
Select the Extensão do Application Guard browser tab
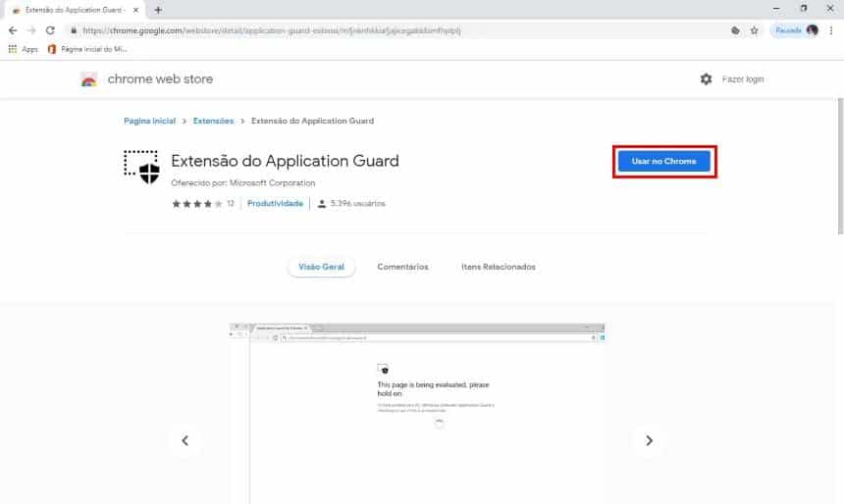[75, 10]
